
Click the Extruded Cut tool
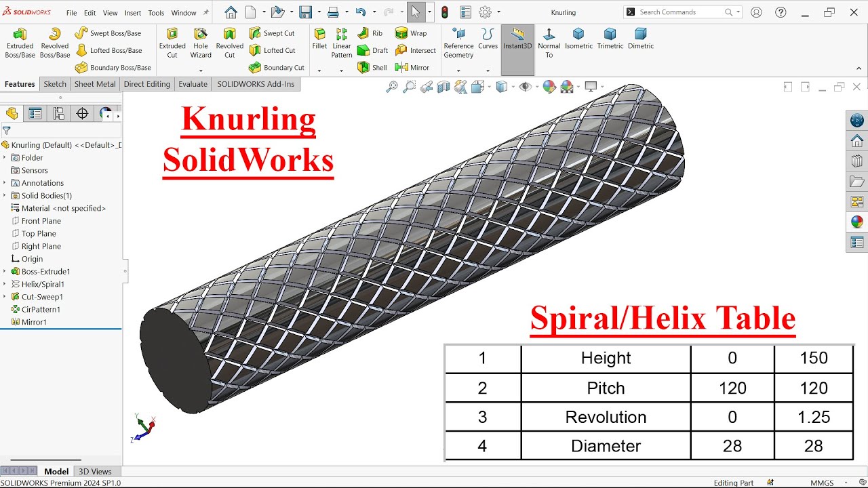(172, 43)
